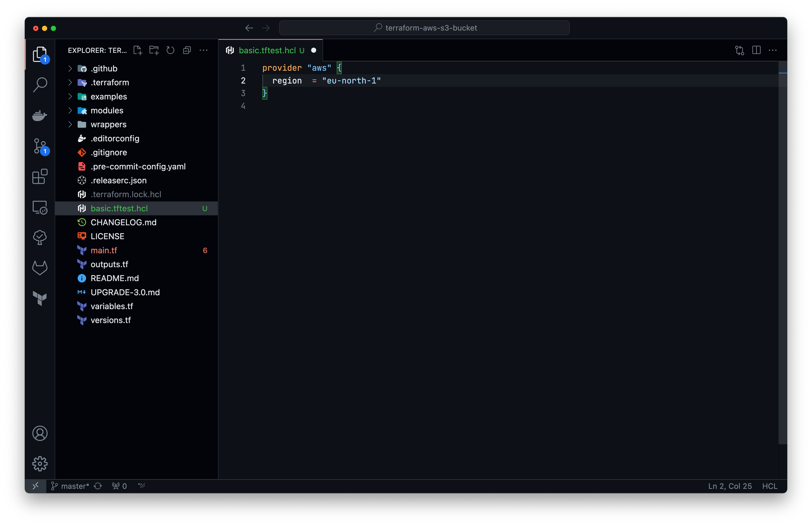Open the Terraform sidebar icon
This screenshot has width=812, height=526.
pyautogui.click(x=40, y=298)
